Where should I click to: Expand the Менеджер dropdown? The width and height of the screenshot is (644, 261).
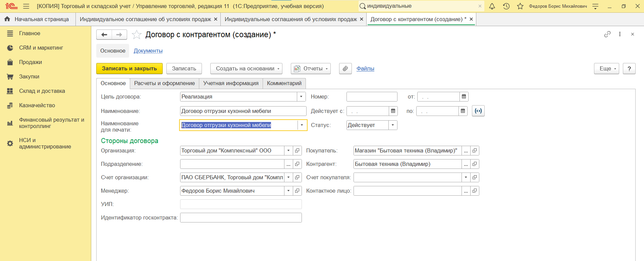tap(288, 191)
